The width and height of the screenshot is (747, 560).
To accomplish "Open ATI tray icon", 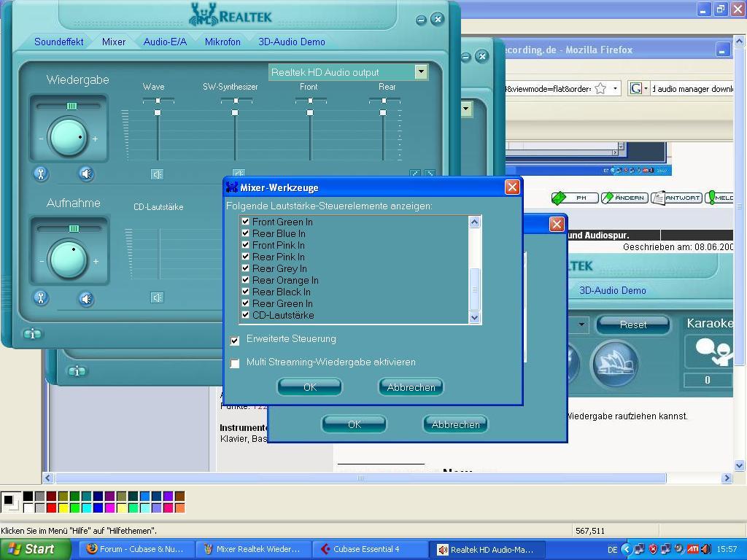I will 693,550.
